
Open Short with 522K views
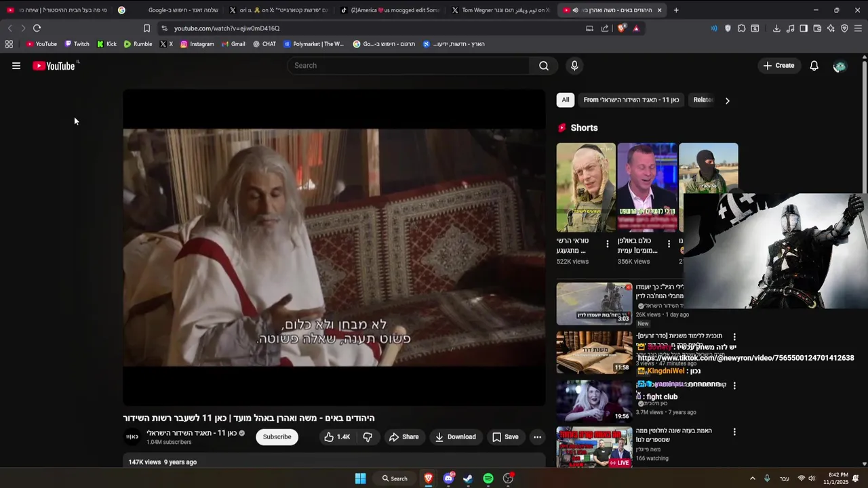pyautogui.click(x=586, y=187)
